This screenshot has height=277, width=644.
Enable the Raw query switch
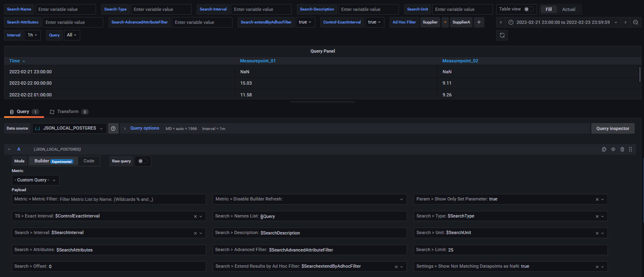coord(143,161)
